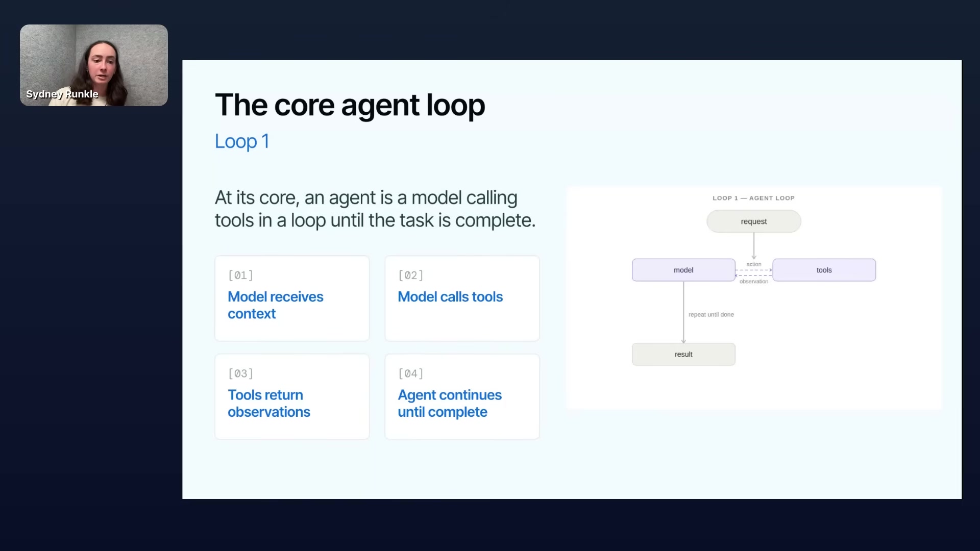Image resolution: width=980 pixels, height=551 pixels.
Task: Select the 'Model receives context' card
Action: [292, 298]
